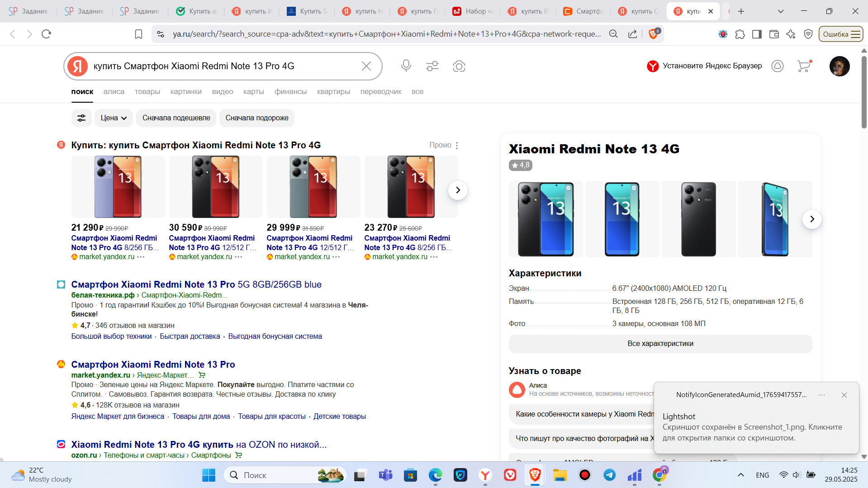This screenshot has width=868, height=488.
Task: Open the все tab
Action: pyautogui.click(x=417, y=92)
